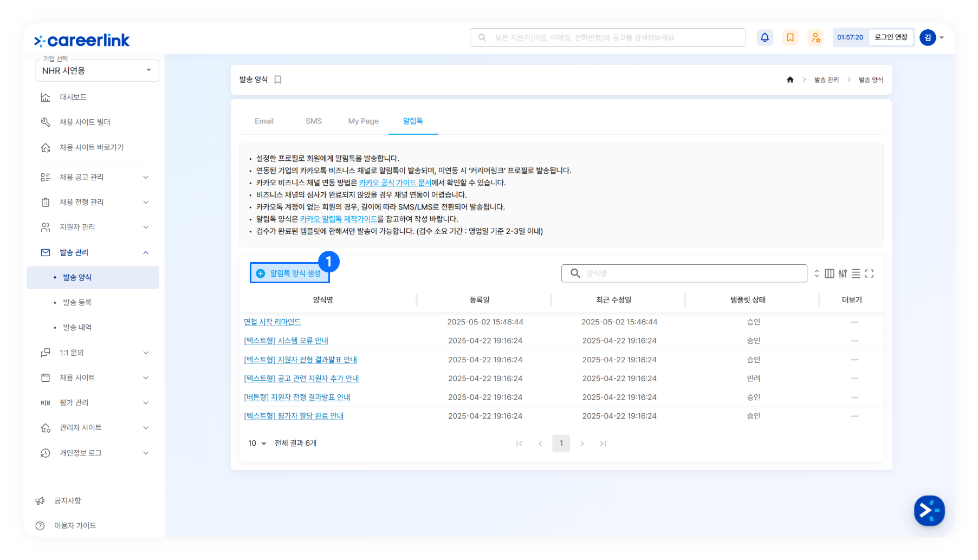Screen dimensions: 978x560
Task: Select 발송 양식 in the sidebar
Action: (x=93, y=277)
